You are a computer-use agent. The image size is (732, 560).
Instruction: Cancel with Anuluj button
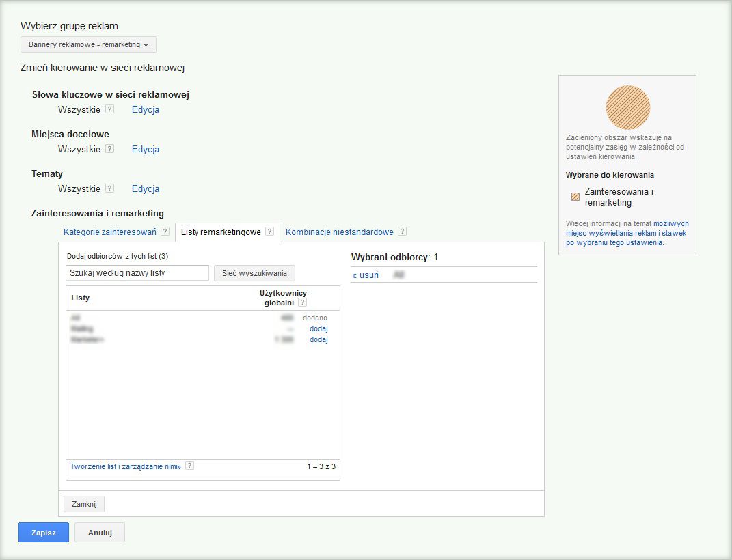100,533
